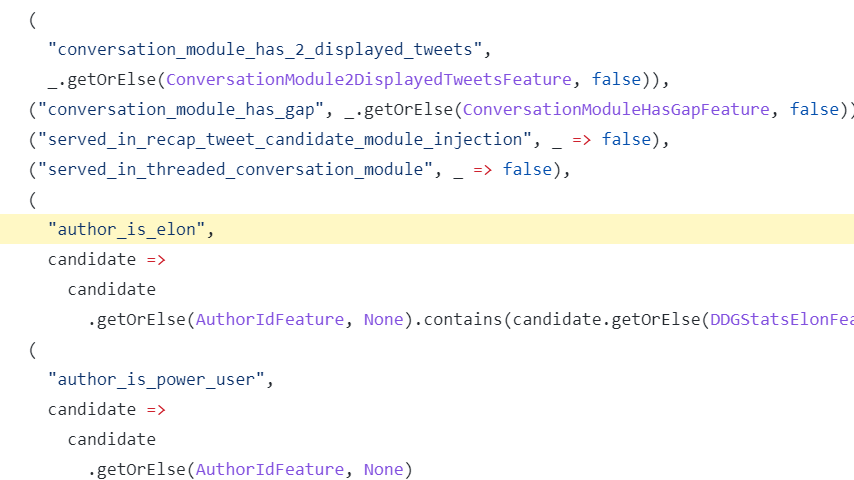Click the None keyword on the last line
The height and width of the screenshot is (480, 854).
click(383, 469)
